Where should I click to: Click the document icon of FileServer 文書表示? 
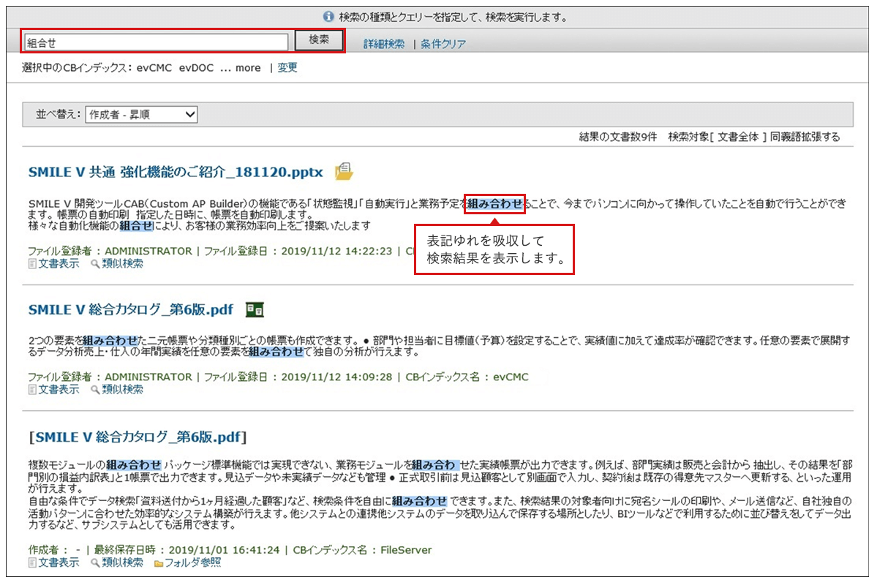pyautogui.click(x=32, y=562)
